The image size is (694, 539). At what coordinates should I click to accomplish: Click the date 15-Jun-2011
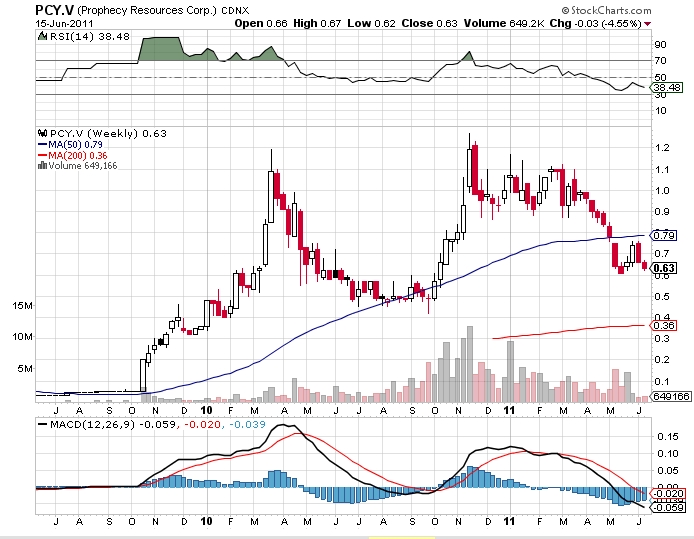64,23
